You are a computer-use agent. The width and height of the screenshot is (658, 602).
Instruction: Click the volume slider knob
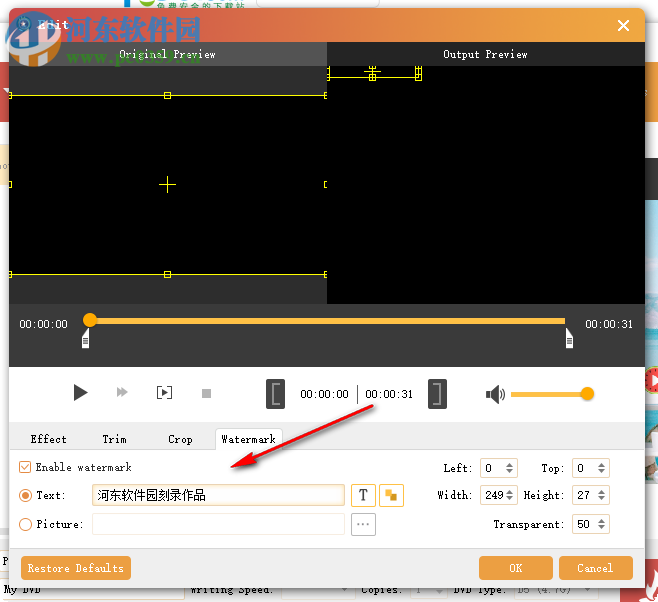coord(587,394)
